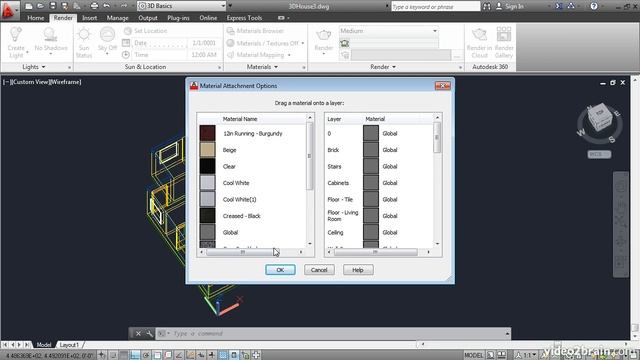
Task: Select the Floor - Tile layer row
Action: point(380,200)
